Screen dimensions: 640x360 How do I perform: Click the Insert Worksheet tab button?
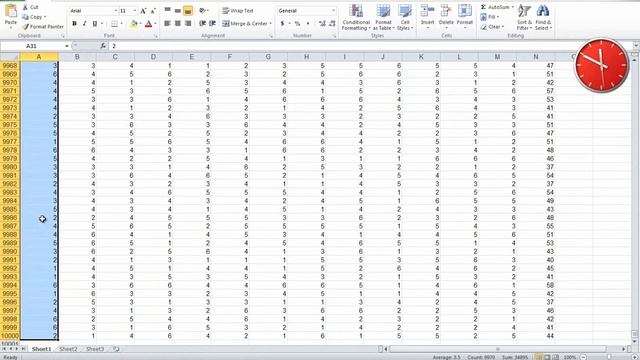point(116,349)
